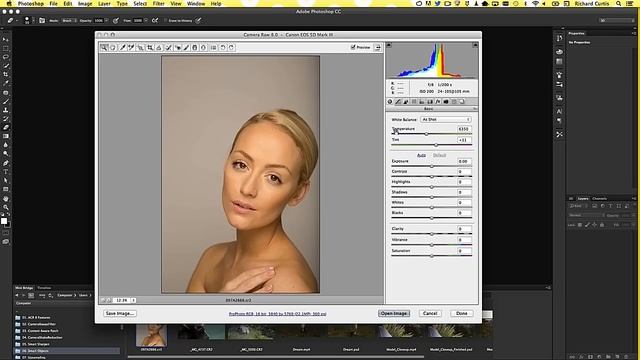Screen dimensions: 640x360
Task: Select the Content Aware Patch folder
Action: [37, 331]
